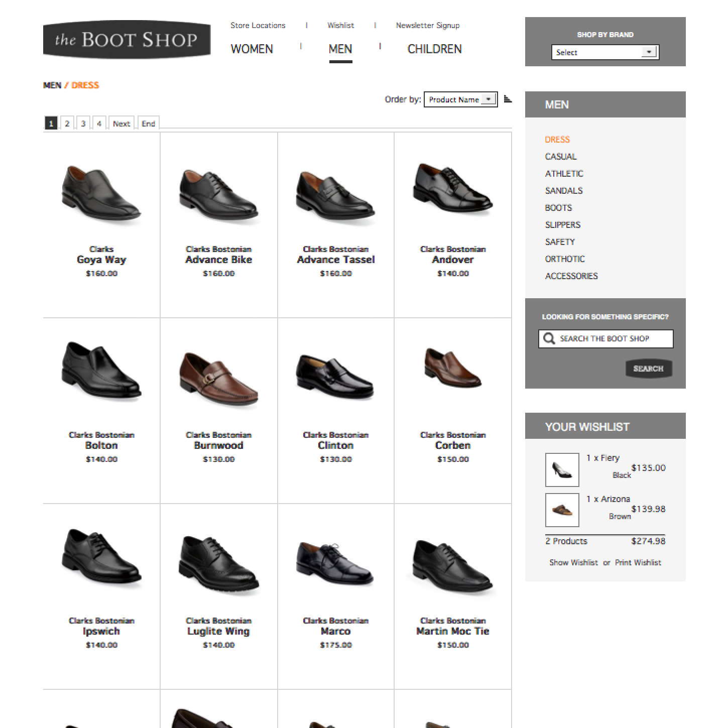This screenshot has height=728, width=728.
Task: Open the Shop by Brand dropdown
Action: click(x=605, y=52)
